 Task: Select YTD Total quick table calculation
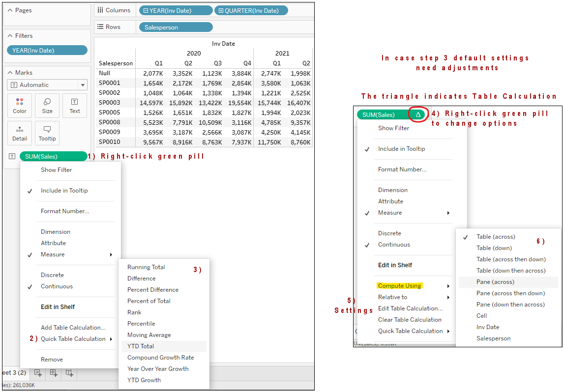tap(141, 346)
